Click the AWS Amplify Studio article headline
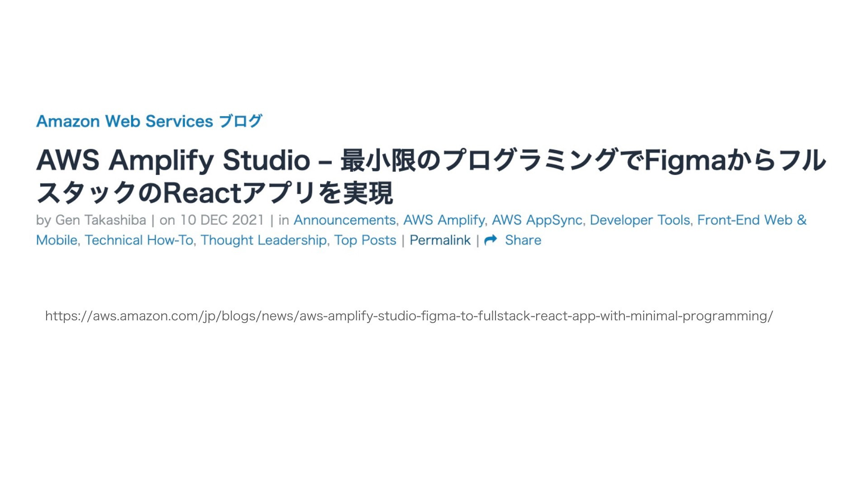The image size is (868, 488). tap(431, 176)
